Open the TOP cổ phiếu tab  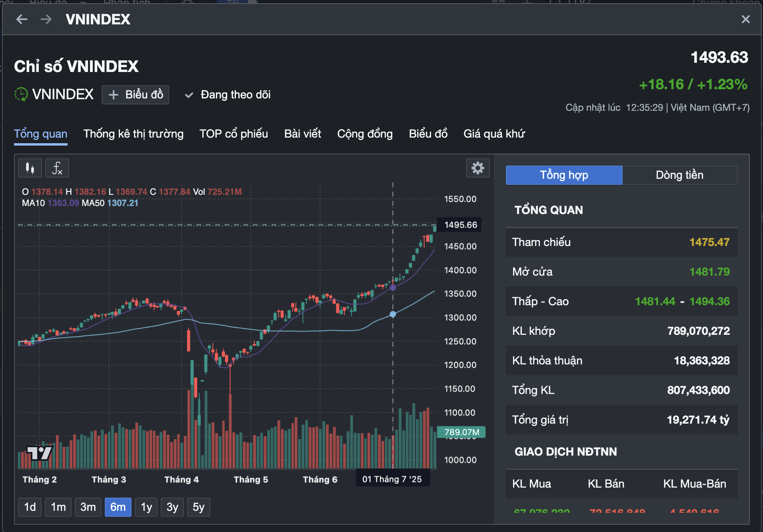[x=234, y=134]
